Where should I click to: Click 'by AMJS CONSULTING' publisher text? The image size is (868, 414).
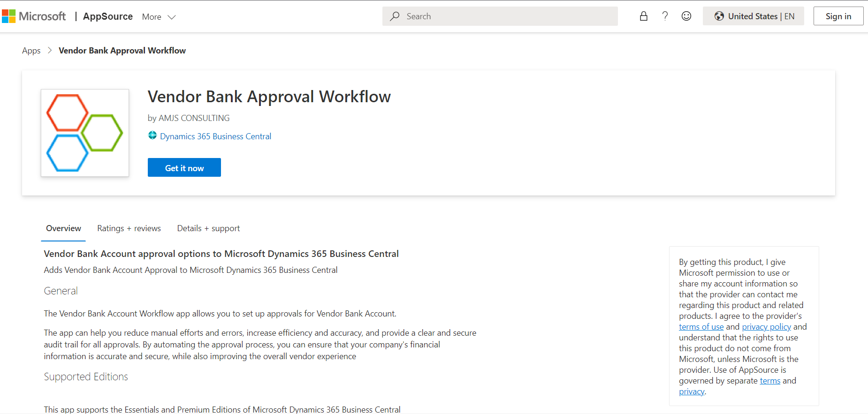tap(189, 118)
